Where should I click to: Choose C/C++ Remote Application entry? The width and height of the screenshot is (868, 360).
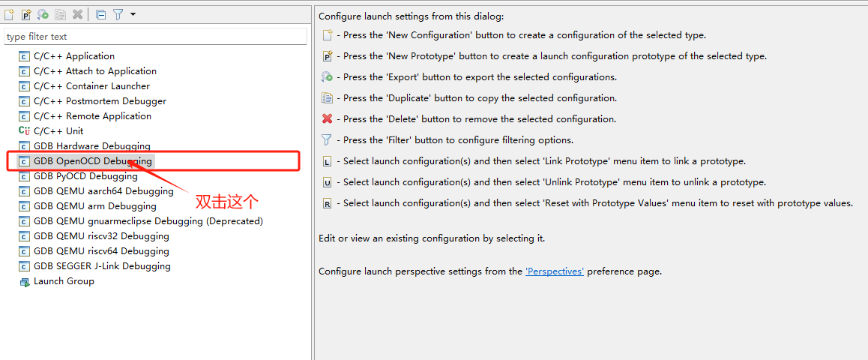(x=92, y=116)
